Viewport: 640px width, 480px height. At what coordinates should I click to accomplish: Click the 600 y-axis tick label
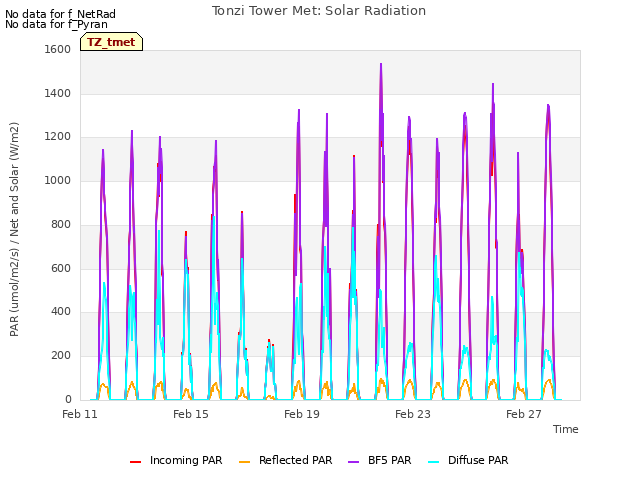61,268
